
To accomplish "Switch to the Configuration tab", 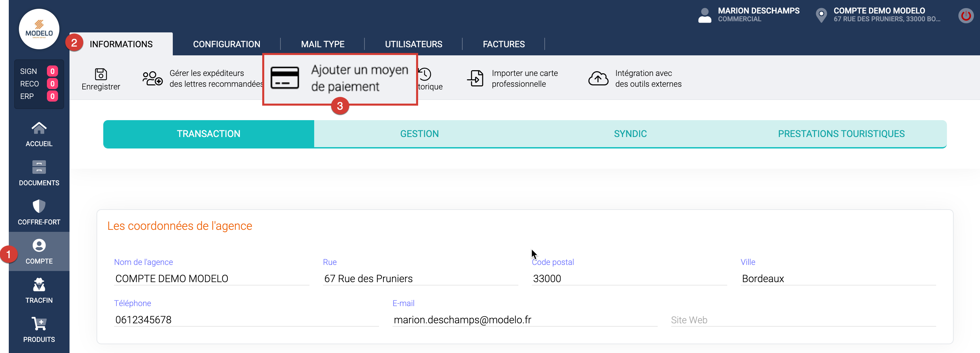I will coord(226,44).
